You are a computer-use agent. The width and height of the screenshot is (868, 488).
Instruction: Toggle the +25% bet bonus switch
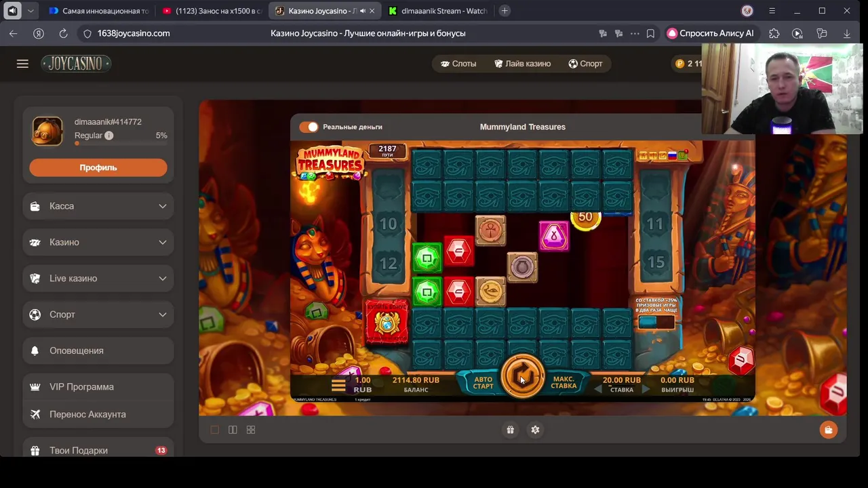(x=656, y=322)
